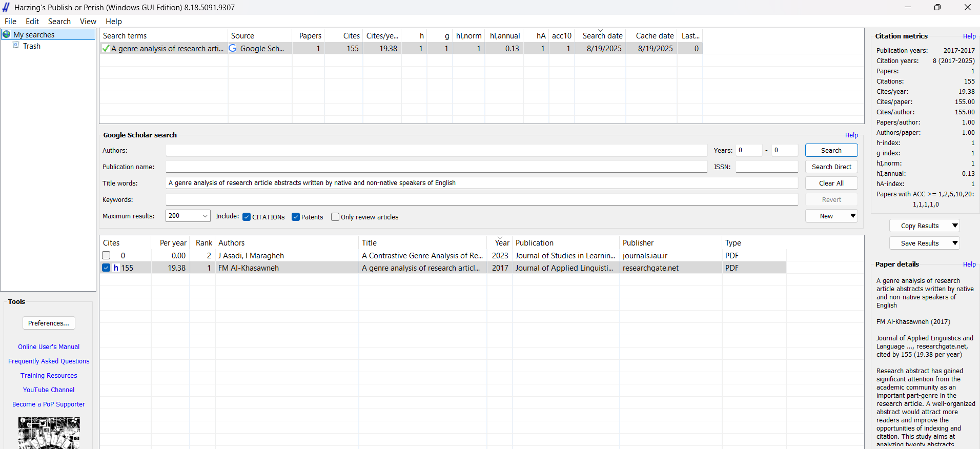Click the Papers column header in searches list

coord(309,35)
